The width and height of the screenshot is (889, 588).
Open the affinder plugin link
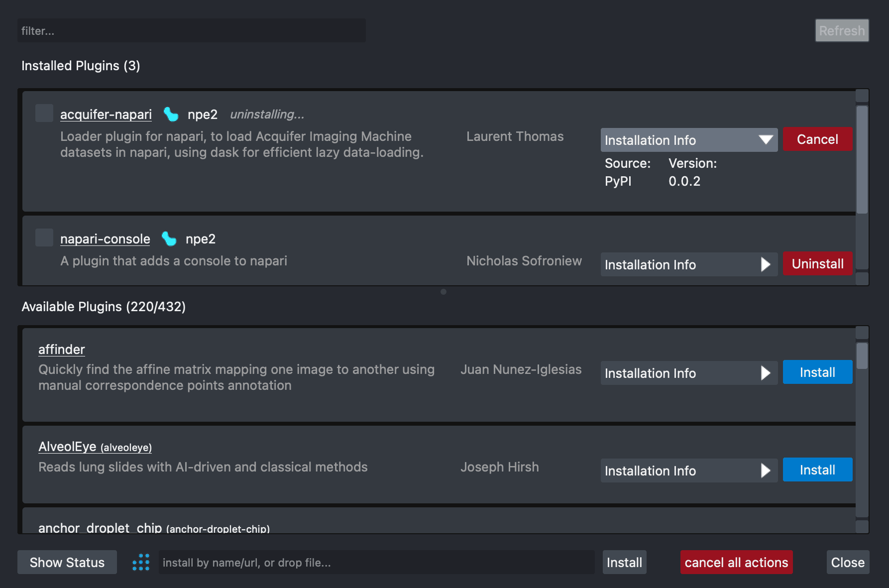[61, 349]
